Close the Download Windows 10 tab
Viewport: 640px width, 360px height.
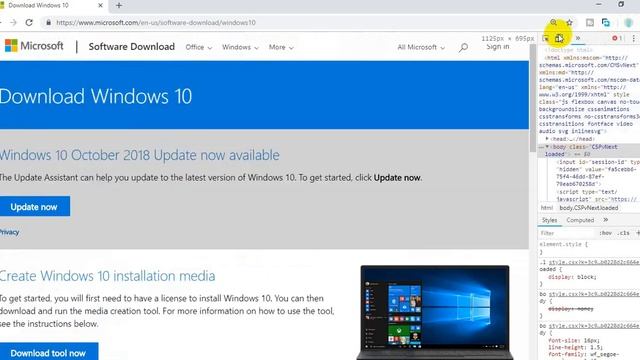pos(100,6)
